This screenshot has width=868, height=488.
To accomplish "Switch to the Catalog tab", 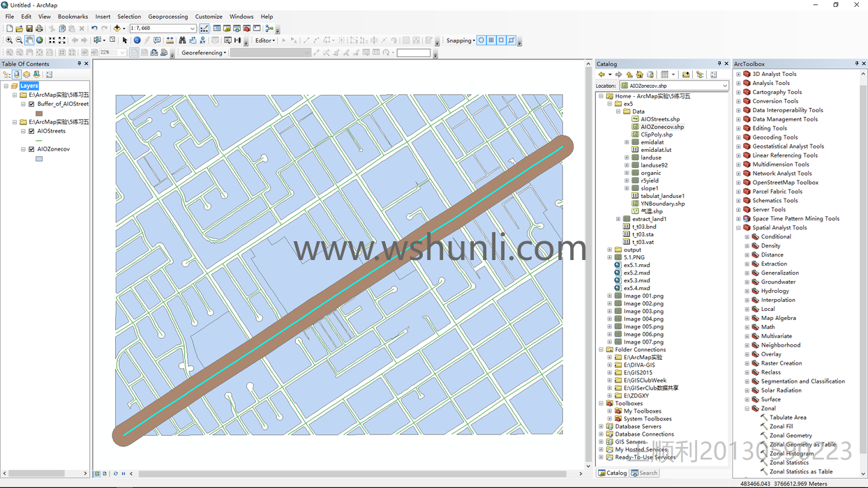I will (x=612, y=473).
